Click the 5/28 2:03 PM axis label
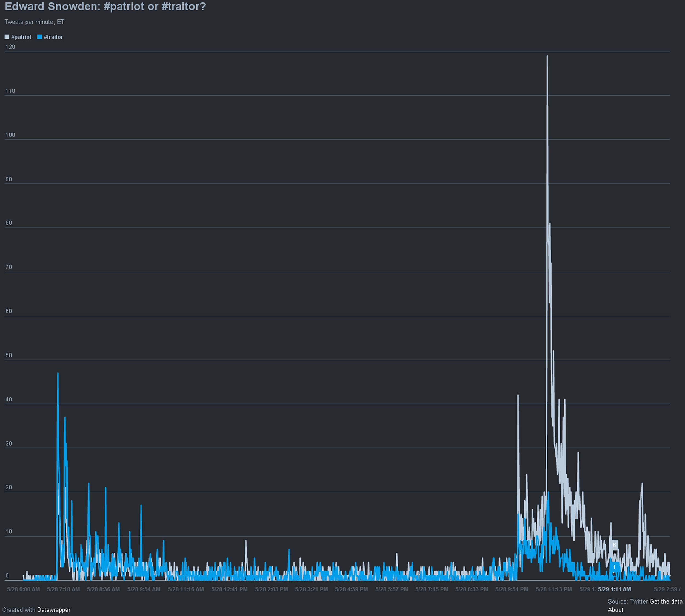685x616 pixels. click(x=272, y=589)
